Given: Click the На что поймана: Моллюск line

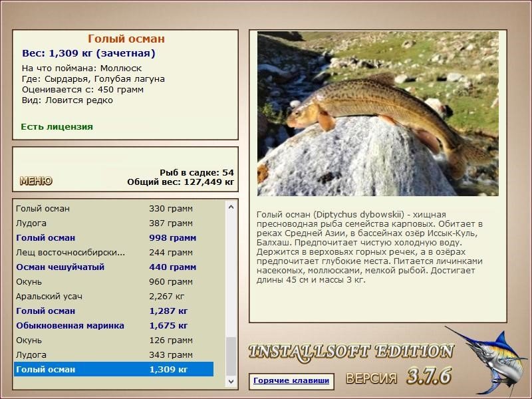Looking at the screenshot, I should [x=82, y=68].
